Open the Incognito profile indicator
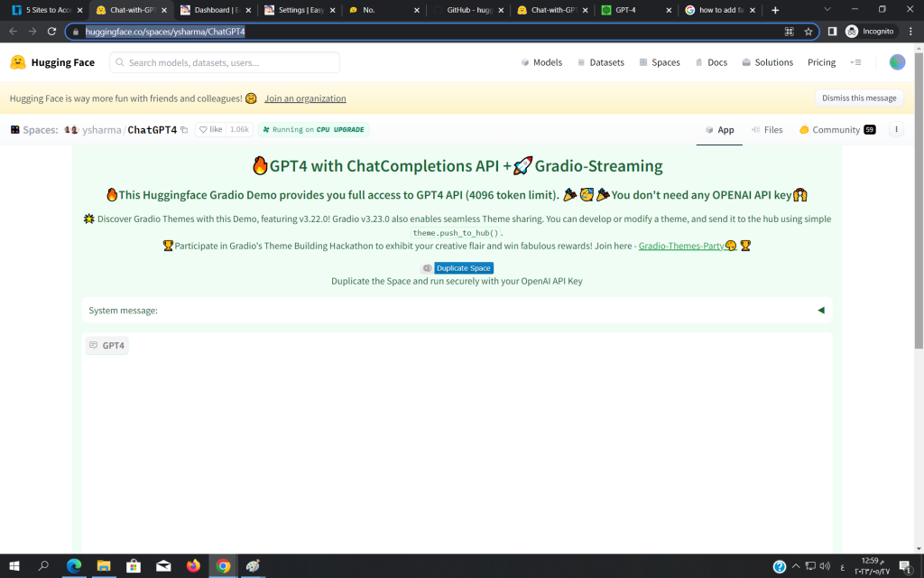This screenshot has width=924, height=578. click(869, 32)
